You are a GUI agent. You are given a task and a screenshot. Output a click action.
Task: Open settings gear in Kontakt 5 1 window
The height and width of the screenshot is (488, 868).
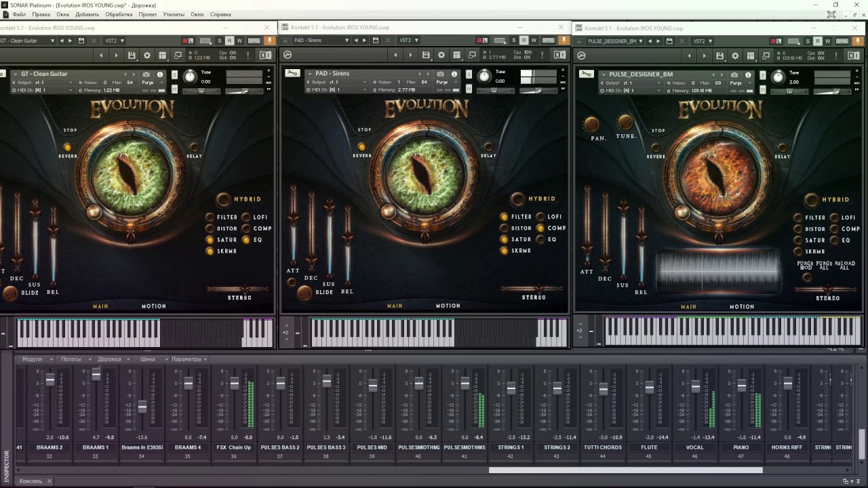pos(736,55)
